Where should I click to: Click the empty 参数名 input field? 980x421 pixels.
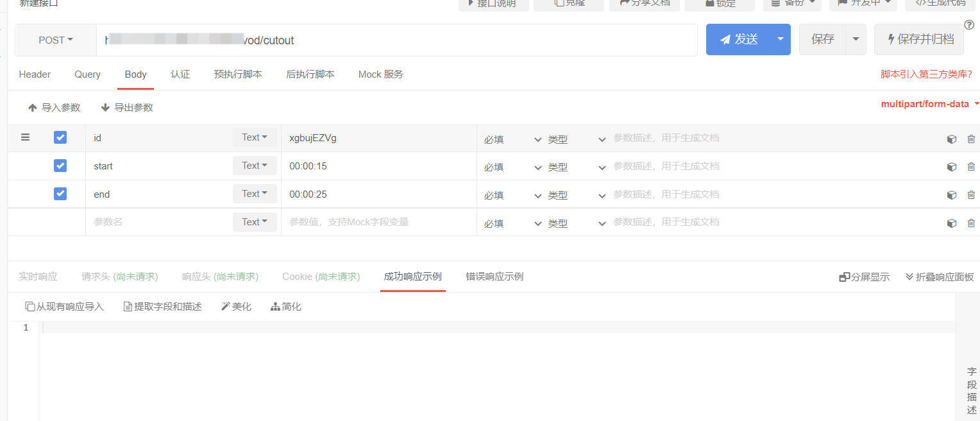[158, 222]
